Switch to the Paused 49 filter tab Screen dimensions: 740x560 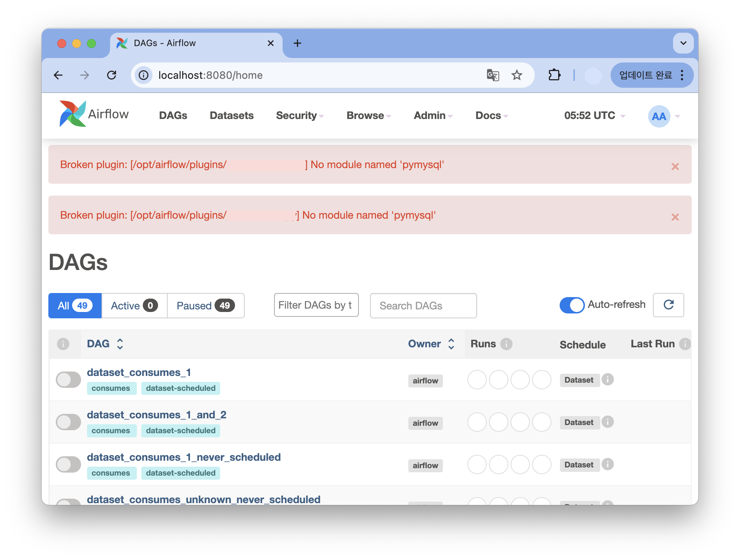(x=206, y=306)
